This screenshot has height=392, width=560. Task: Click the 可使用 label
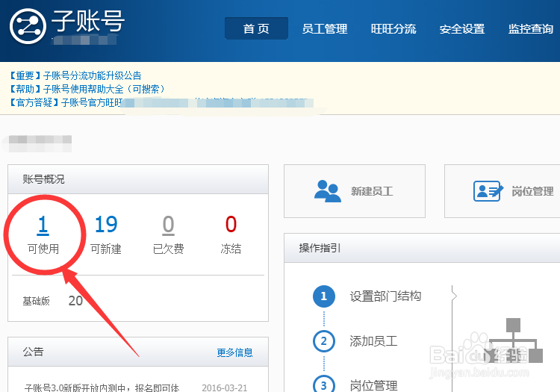coord(43,249)
